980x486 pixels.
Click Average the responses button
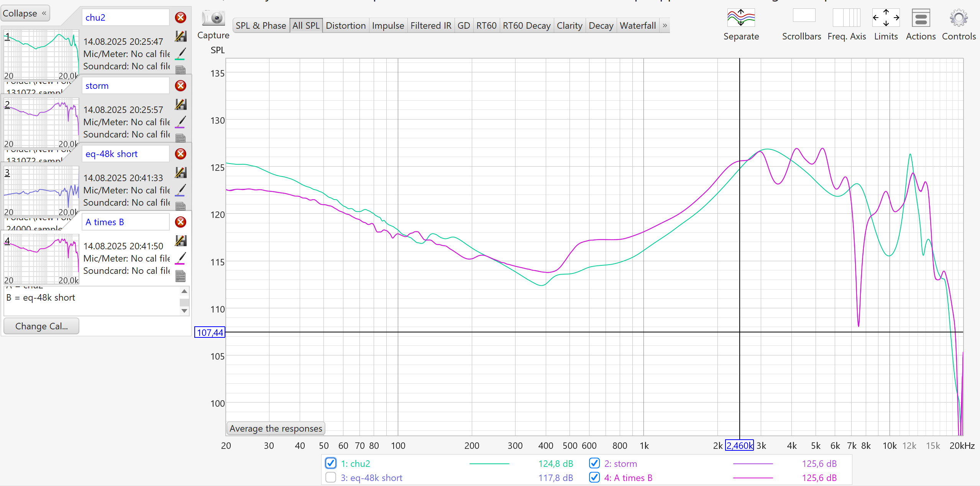tap(276, 429)
